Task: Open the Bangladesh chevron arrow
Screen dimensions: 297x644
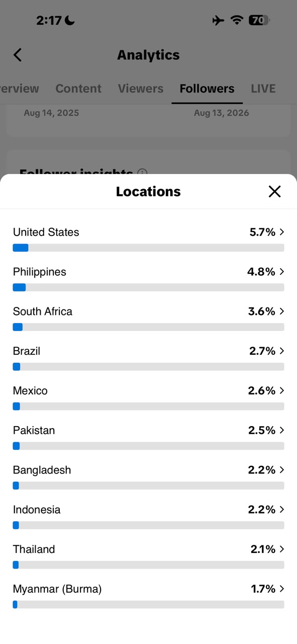Action: coord(282,470)
